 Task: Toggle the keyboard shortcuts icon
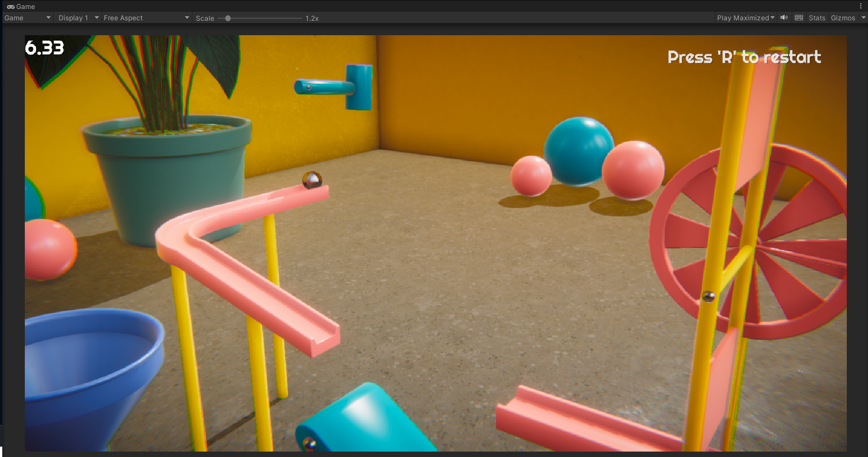[798, 18]
